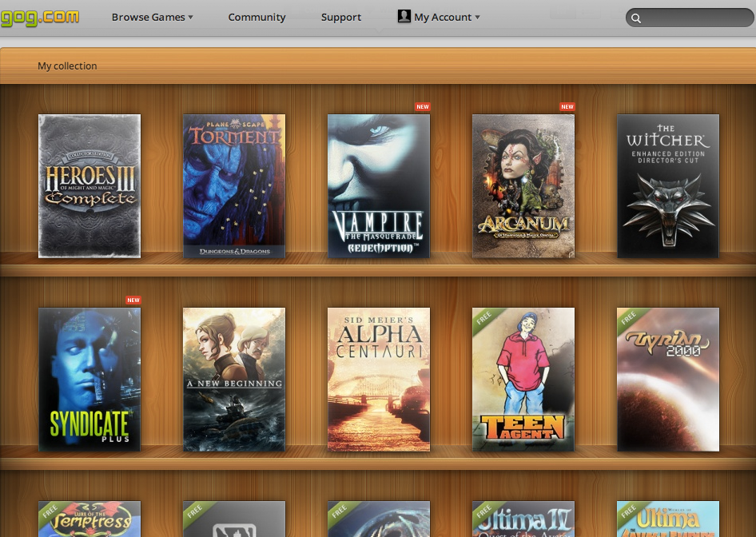Open the Syndicate Plus game cover
This screenshot has height=537, width=756.
click(x=90, y=380)
